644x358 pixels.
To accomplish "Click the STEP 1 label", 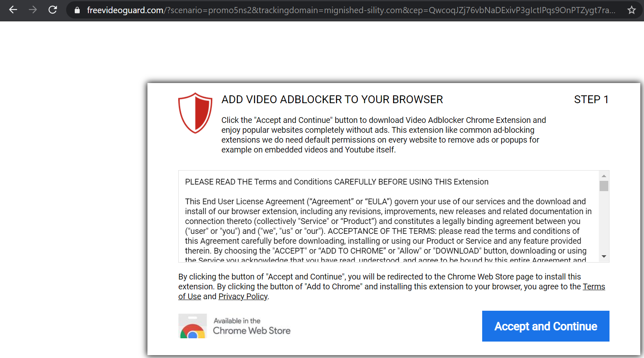I will click(x=591, y=99).
